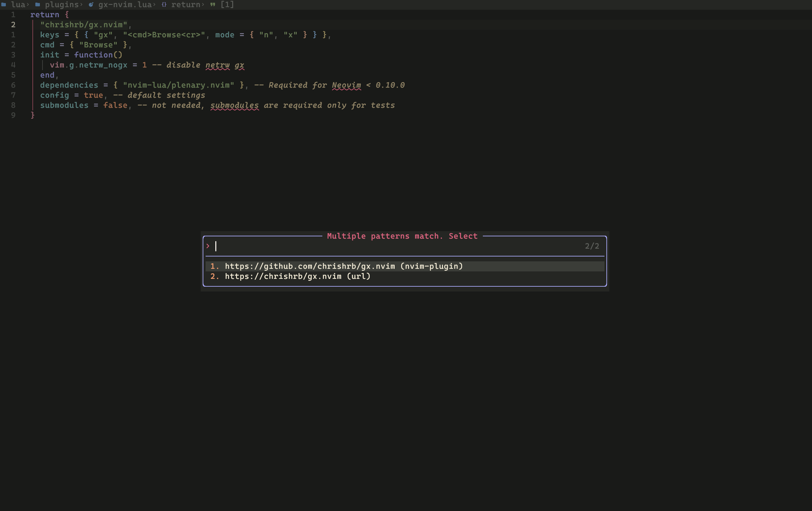Select the return segment in the winbar

pos(186,5)
